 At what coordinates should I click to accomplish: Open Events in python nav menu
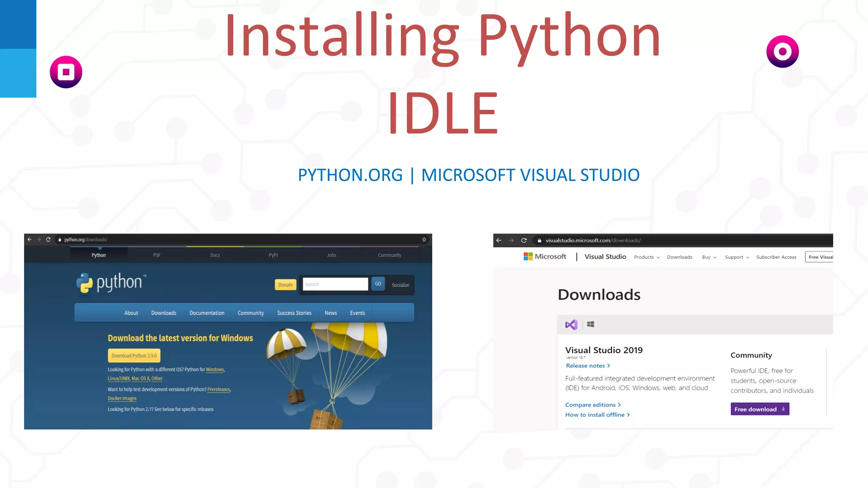click(357, 313)
